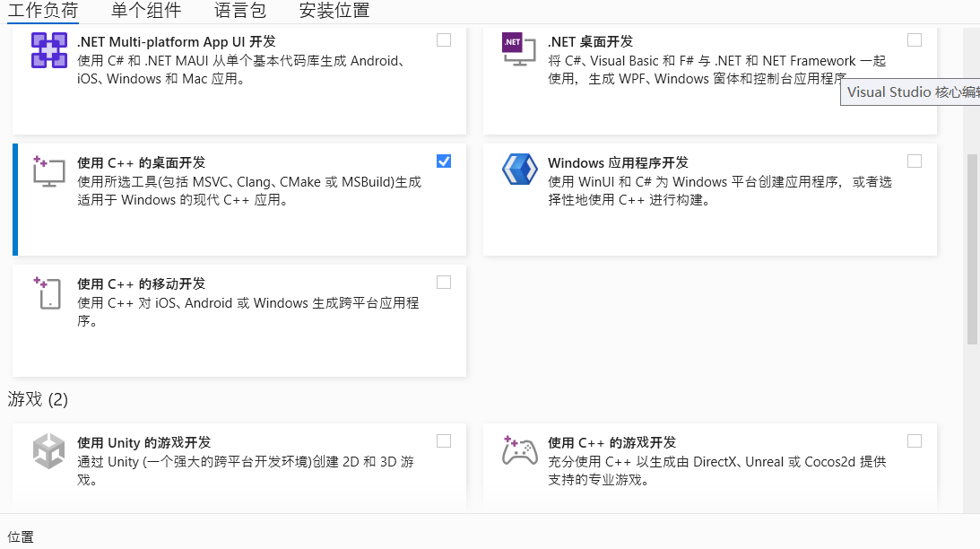Click the Visual Studio 核心编辑器 tooltip
Screen dimensions: 980x549
[910, 92]
